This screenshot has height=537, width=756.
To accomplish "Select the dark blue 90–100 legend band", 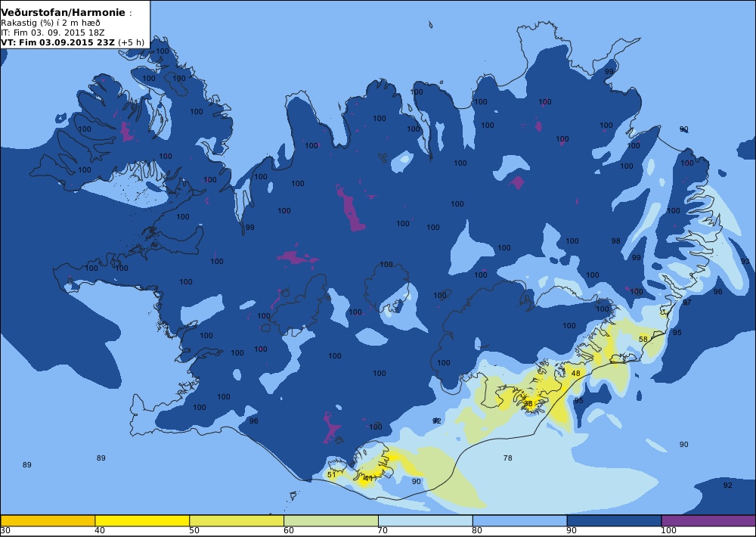I will (x=614, y=520).
